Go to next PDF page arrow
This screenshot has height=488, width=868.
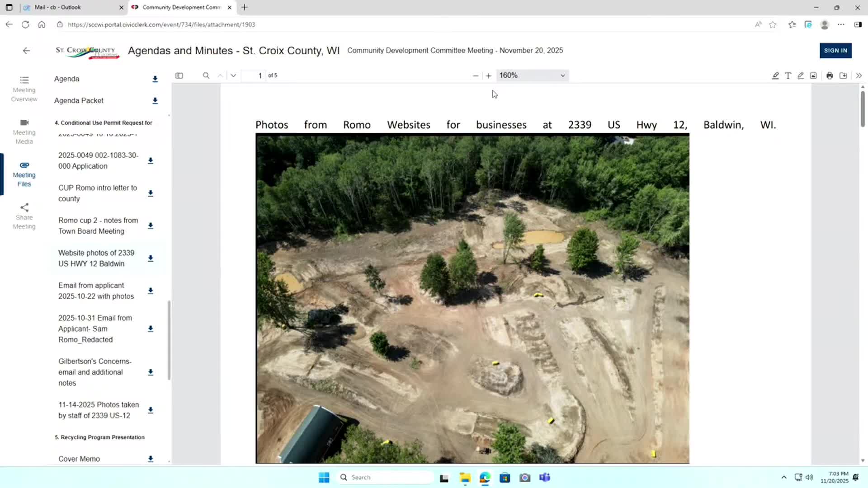click(x=233, y=75)
